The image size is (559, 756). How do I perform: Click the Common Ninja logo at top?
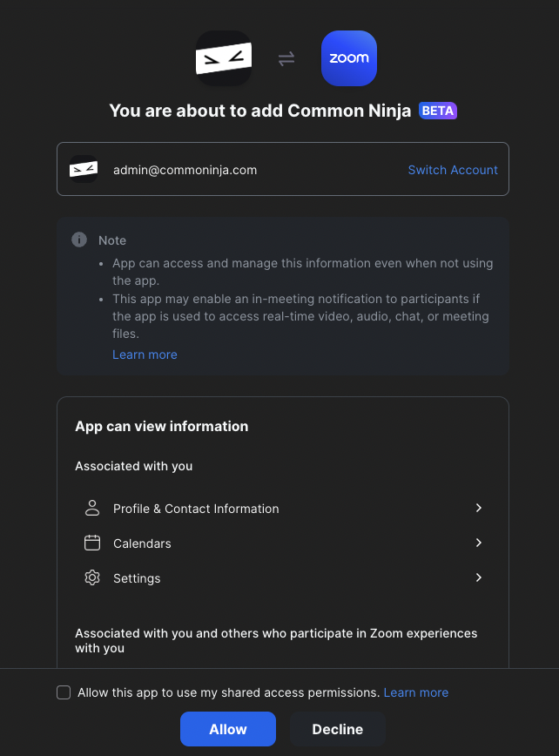pyautogui.click(x=224, y=58)
